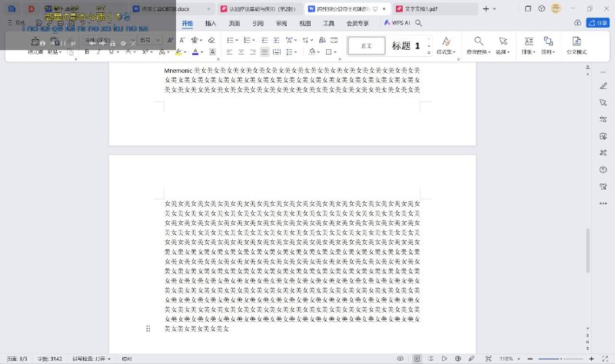Click the word count 3142 in status bar

pos(50,359)
